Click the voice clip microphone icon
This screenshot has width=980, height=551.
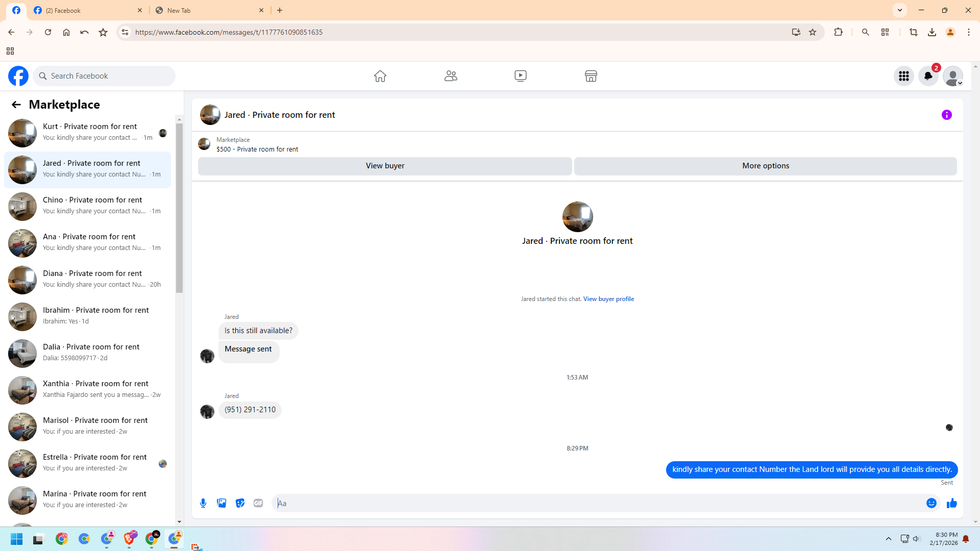203,503
